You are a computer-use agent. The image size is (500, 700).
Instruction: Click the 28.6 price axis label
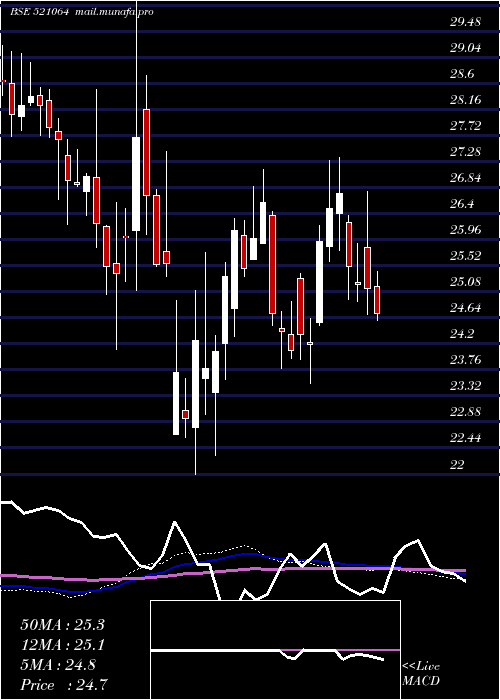(x=463, y=74)
